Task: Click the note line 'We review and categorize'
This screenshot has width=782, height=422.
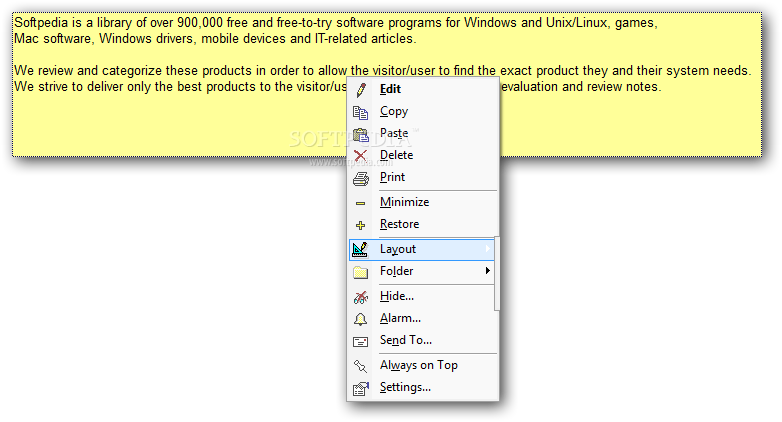Action: [383, 71]
